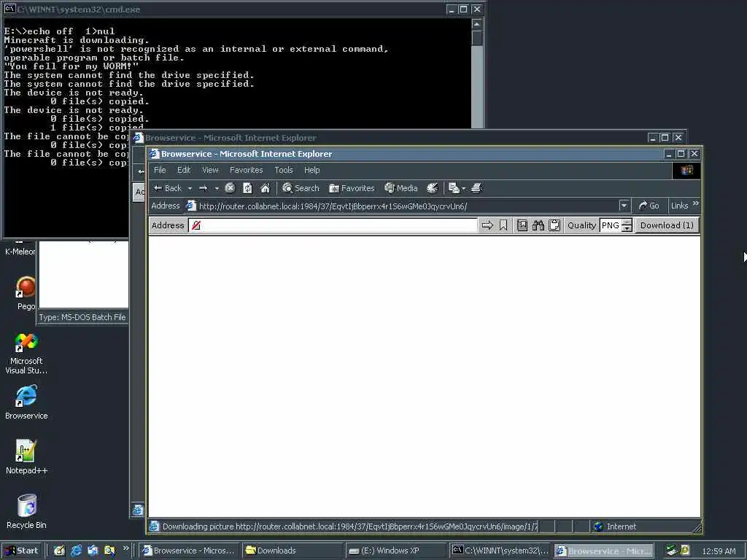The image size is (747, 560).
Task: Click the first Quick Launch icon beside Start
Action: coord(59,551)
